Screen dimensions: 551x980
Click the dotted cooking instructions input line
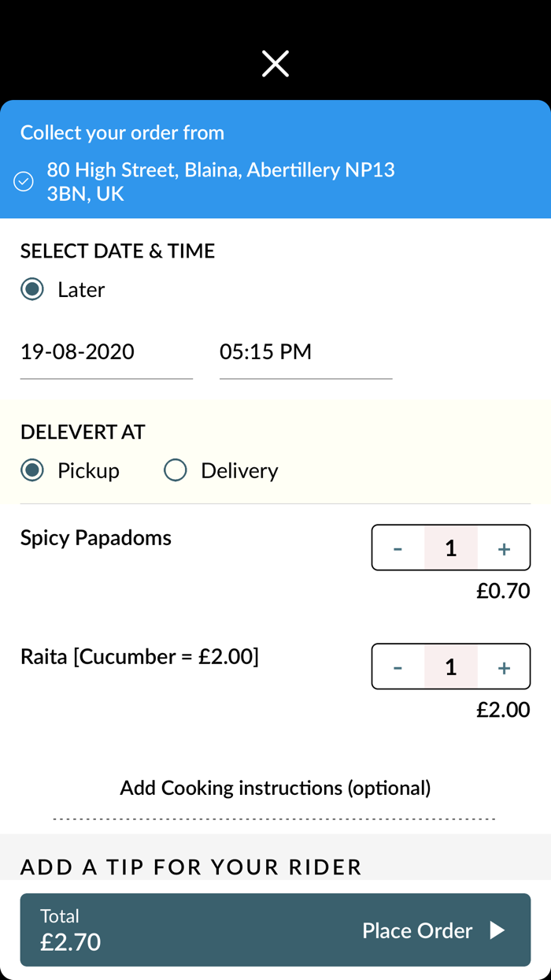(x=275, y=818)
